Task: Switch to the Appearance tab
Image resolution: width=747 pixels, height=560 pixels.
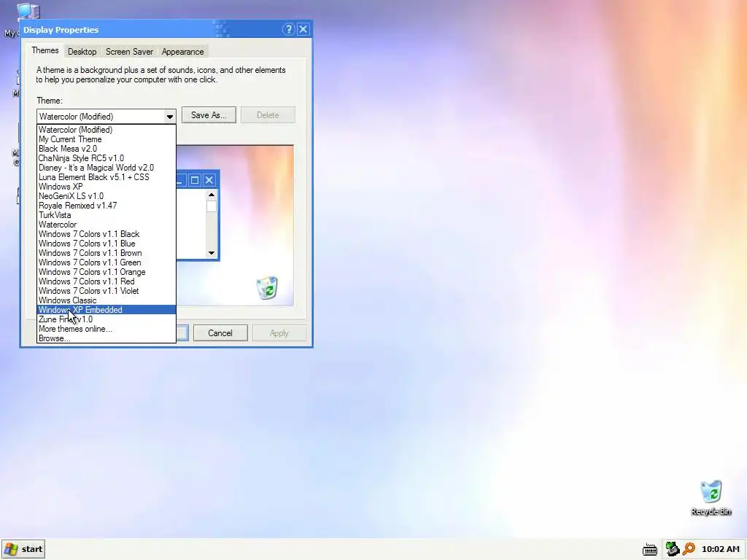Action: (x=182, y=52)
